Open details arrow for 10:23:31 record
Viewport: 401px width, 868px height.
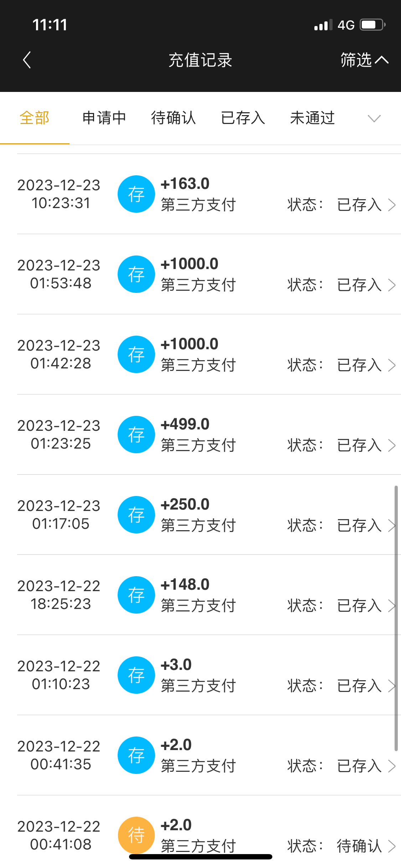point(392,205)
